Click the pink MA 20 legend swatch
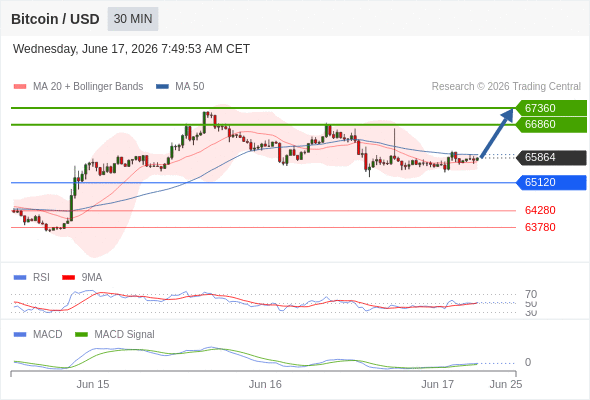Viewport: 590px width, 400px height. pos(20,87)
